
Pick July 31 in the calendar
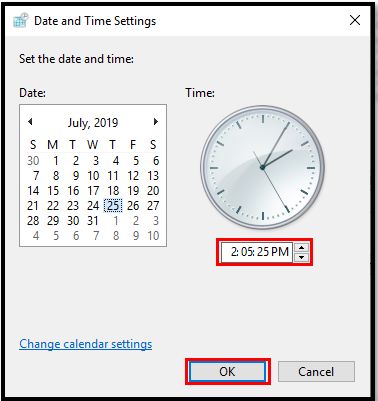(x=93, y=221)
